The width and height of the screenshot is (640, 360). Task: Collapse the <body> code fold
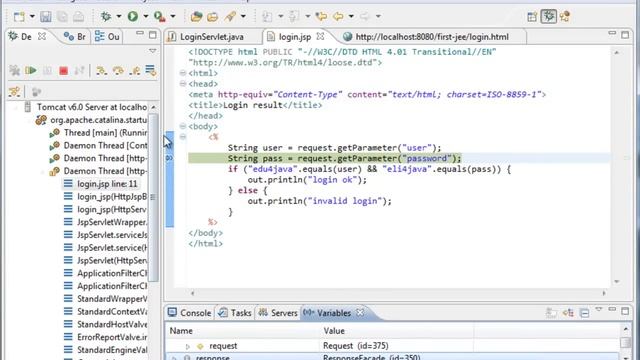(x=183, y=126)
